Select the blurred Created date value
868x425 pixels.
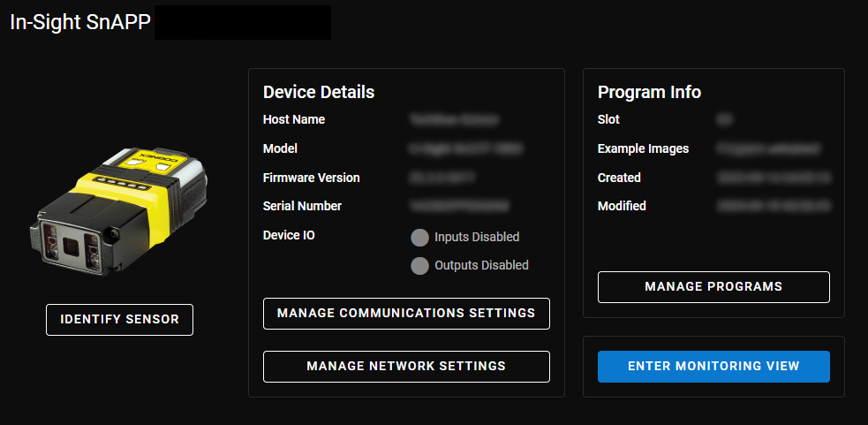point(773,178)
